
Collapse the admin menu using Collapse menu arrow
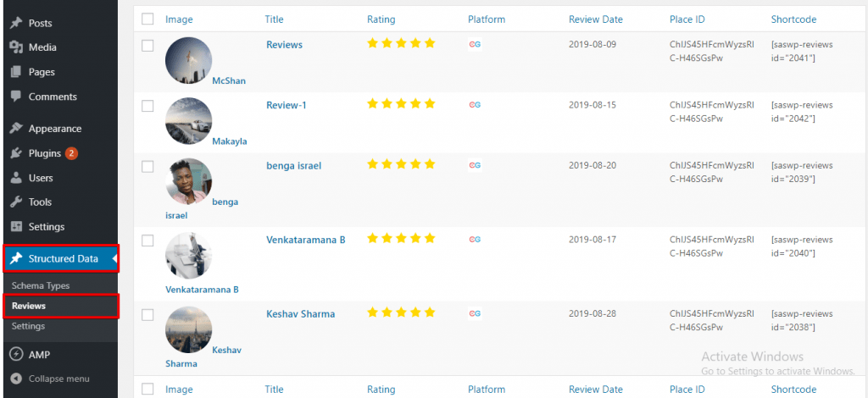point(16,379)
